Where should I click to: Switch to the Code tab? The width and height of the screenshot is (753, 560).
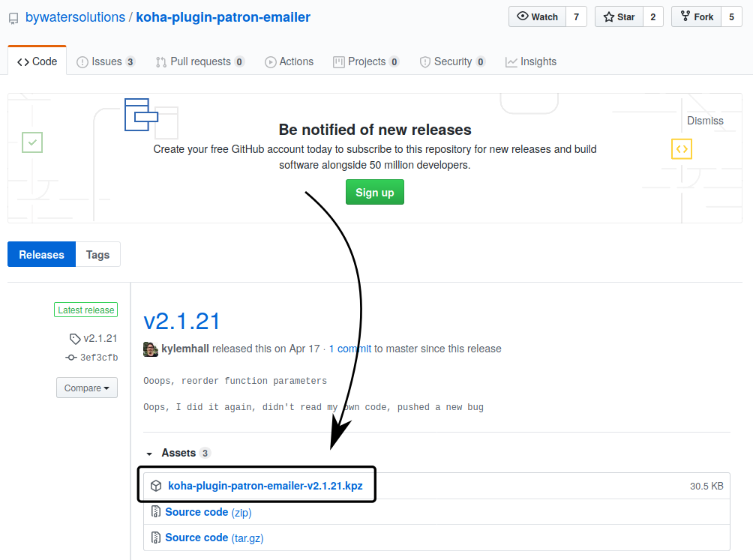click(37, 61)
